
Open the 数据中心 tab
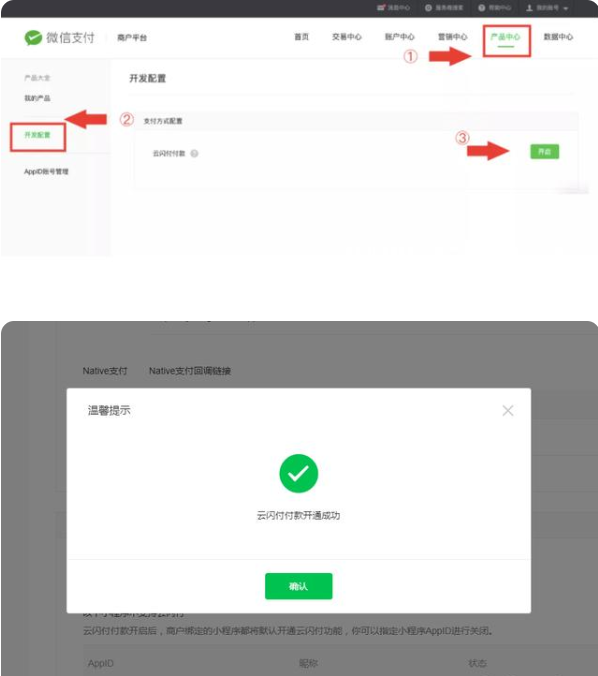pos(558,37)
